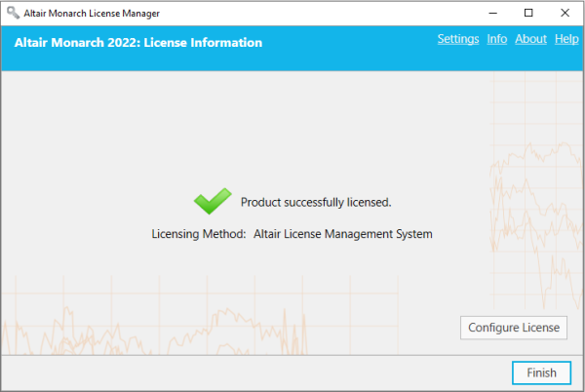This screenshot has width=585, height=392.
Task: Select the "Altair License Management System" text
Action: click(342, 234)
